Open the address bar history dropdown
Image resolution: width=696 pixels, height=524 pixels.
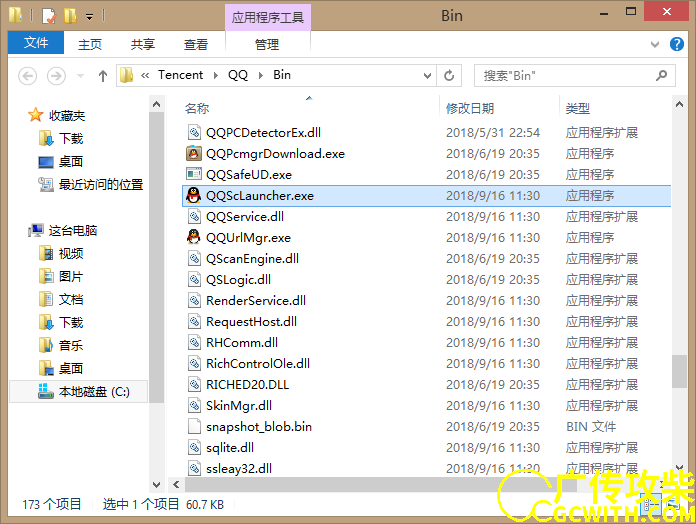click(x=427, y=75)
